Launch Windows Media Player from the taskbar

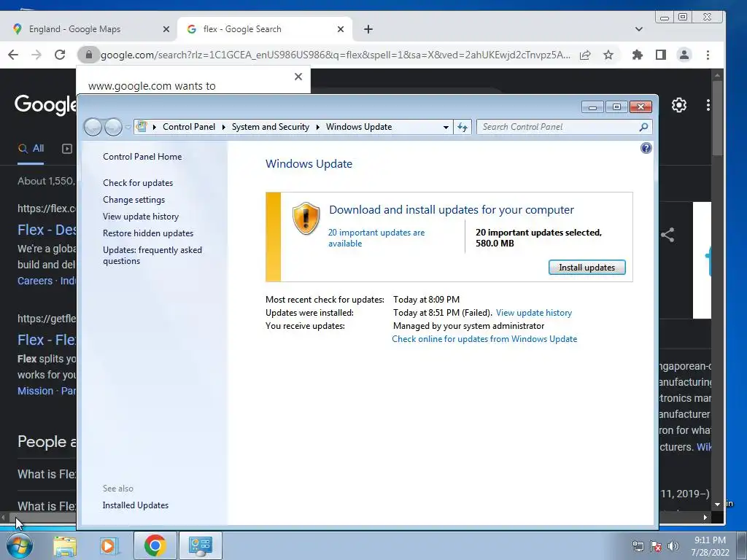(x=109, y=545)
